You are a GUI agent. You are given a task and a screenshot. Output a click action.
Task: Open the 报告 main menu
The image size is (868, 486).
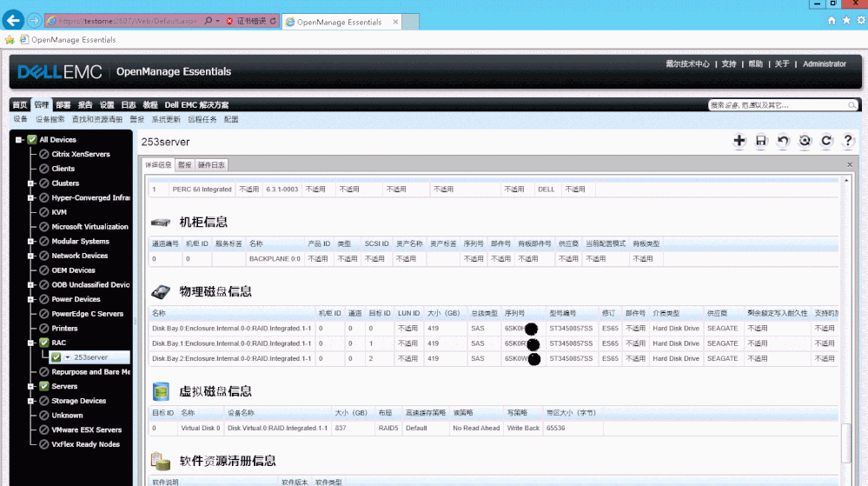click(85, 104)
